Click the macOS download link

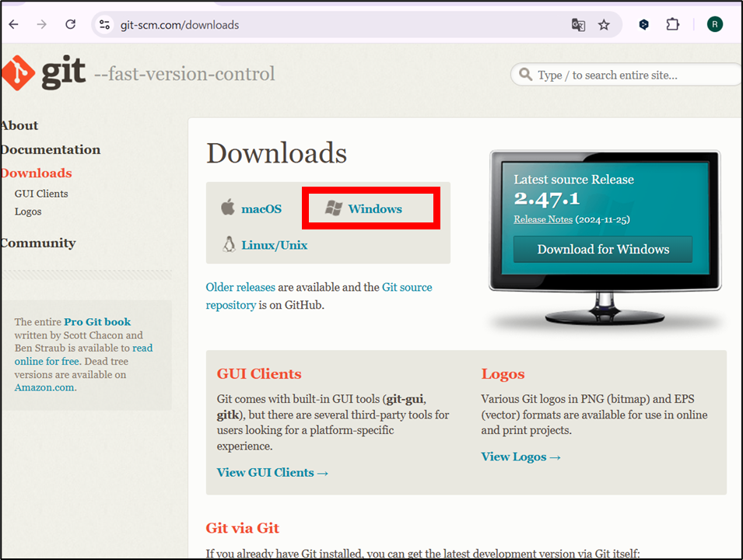[261, 209]
